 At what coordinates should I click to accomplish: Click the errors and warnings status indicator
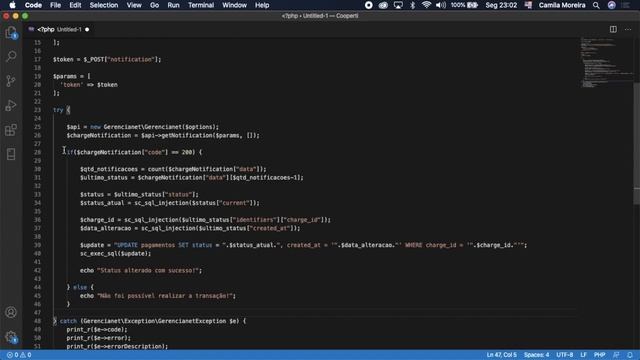(19, 355)
